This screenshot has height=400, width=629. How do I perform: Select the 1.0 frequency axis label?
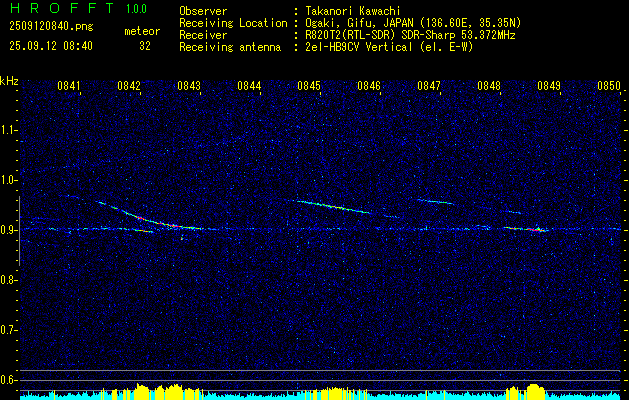tap(9, 180)
